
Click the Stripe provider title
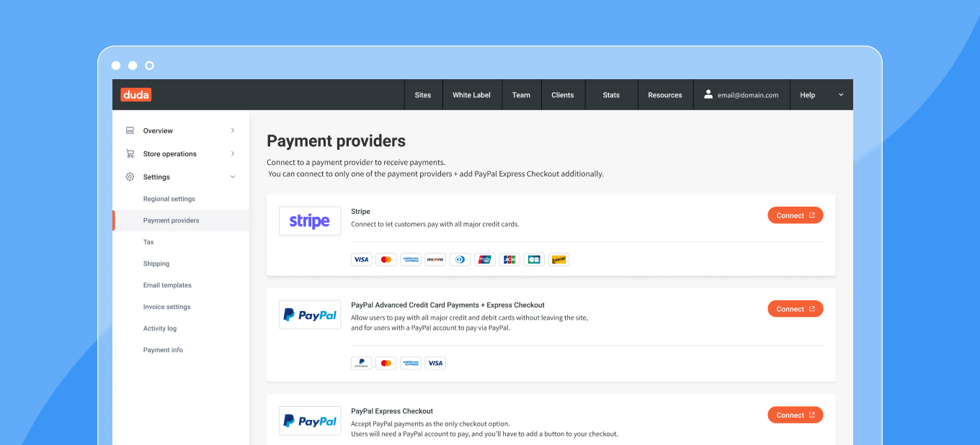point(360,212)
